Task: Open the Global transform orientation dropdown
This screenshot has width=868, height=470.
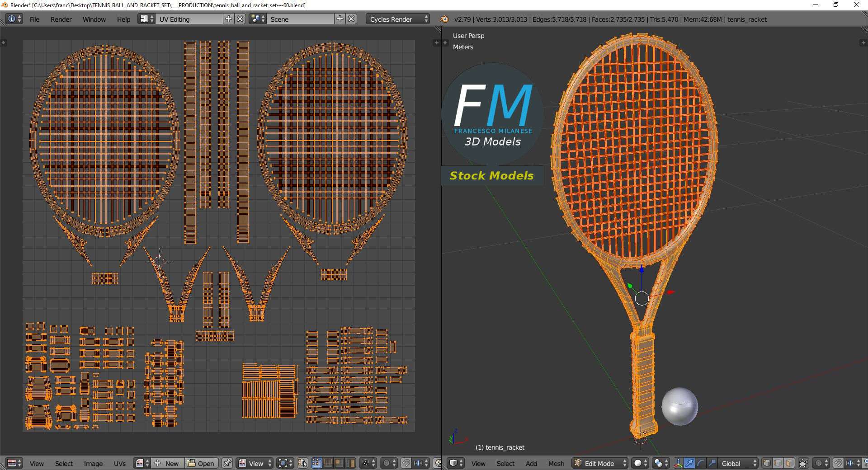Action: click(738, 463)
